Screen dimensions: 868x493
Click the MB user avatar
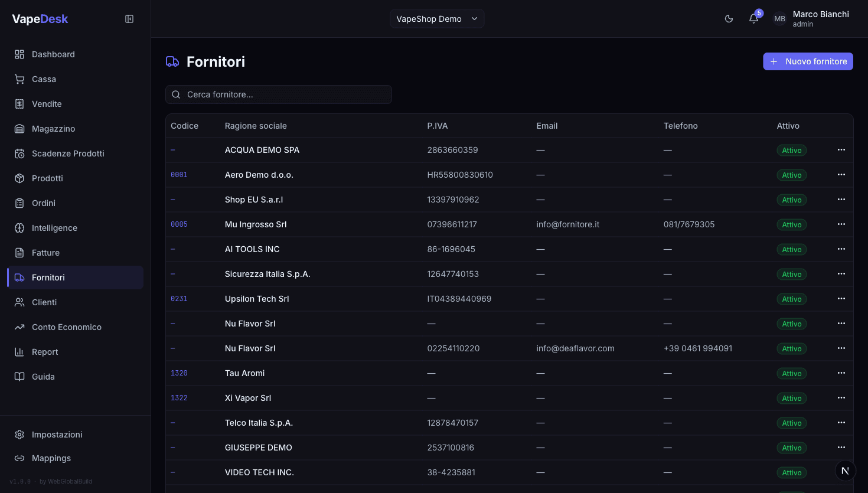(x=779, y=19)
